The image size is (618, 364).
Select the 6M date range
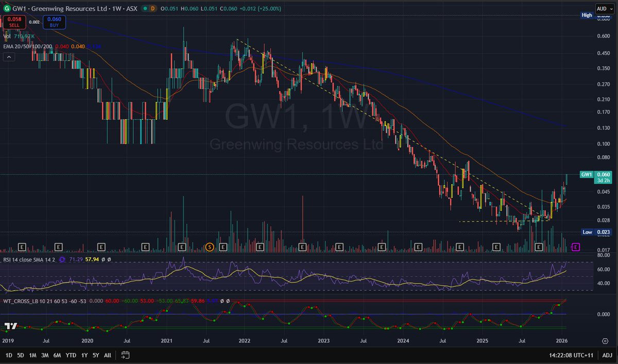[58, 355]
